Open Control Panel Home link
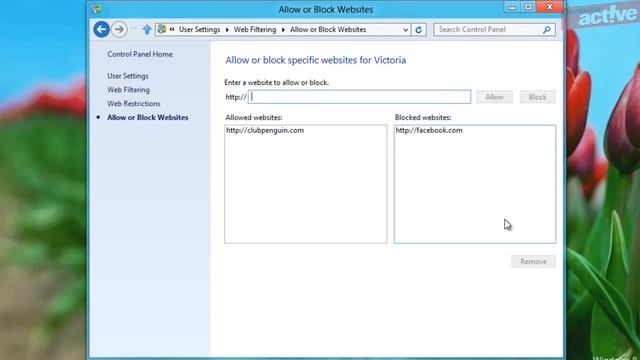This screenshot has height=360, width=640. click(140, 54)
